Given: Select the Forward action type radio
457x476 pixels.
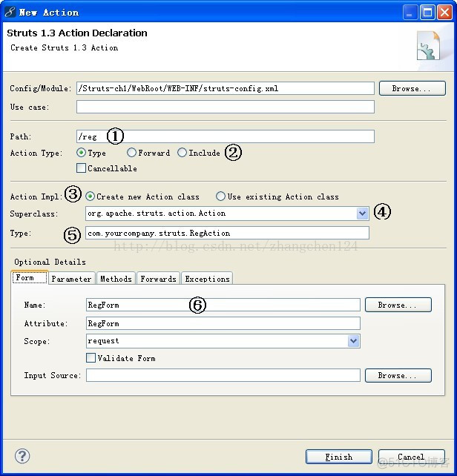Looking at the screenshot, I should (x=131, y=153).
